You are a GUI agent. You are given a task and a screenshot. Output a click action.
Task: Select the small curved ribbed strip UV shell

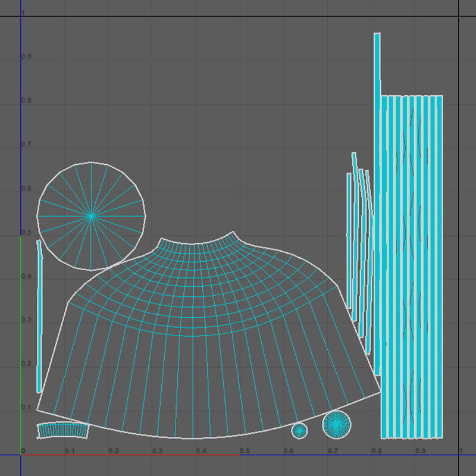click(x=63, y=431)
